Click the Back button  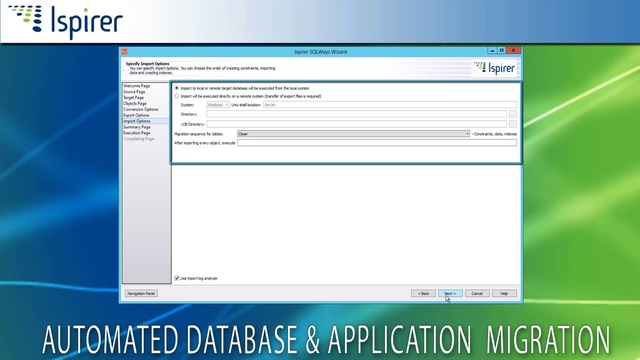[x=423, y=293]
